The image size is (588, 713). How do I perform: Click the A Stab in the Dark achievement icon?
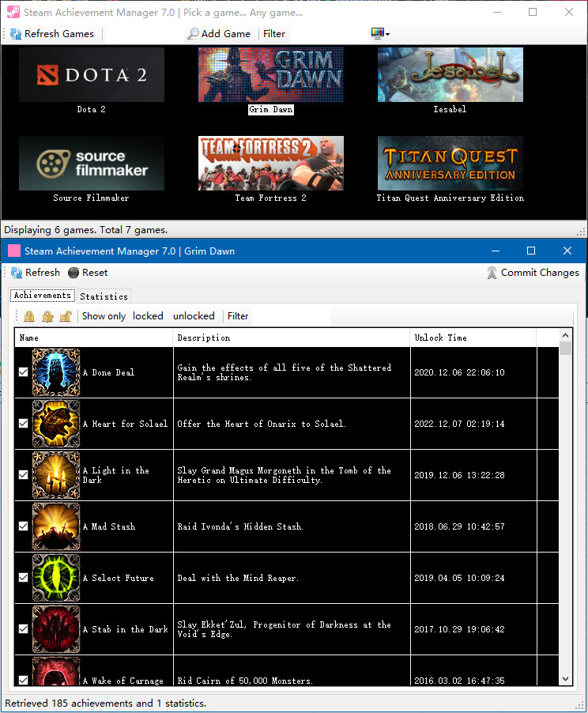(56, 629)
